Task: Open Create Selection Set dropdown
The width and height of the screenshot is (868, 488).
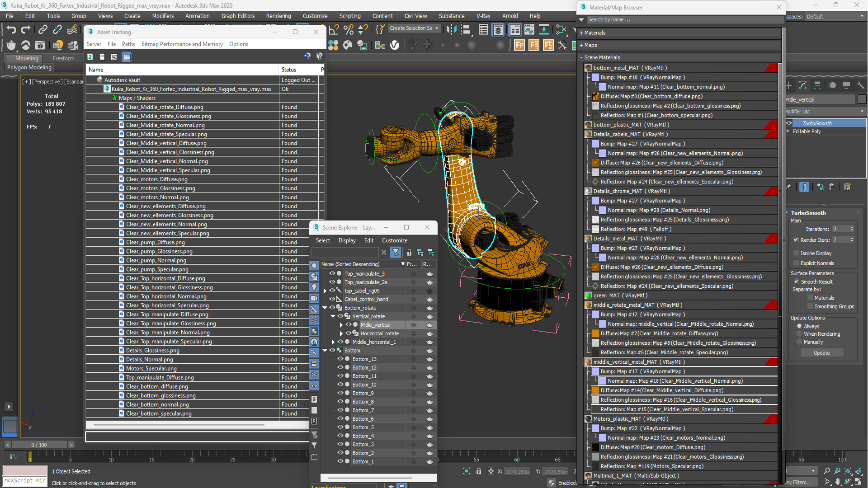Action: click(414, 28)
